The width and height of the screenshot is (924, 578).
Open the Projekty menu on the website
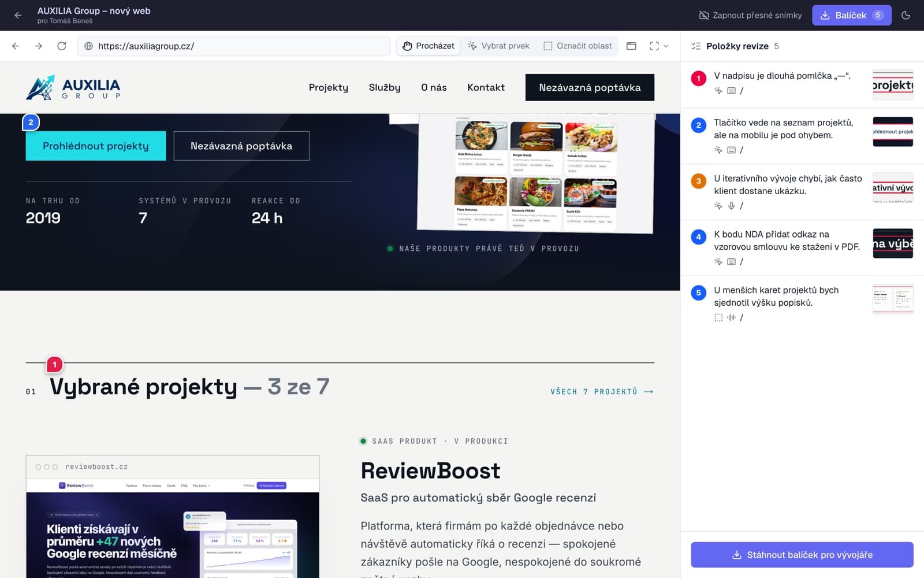329,87
